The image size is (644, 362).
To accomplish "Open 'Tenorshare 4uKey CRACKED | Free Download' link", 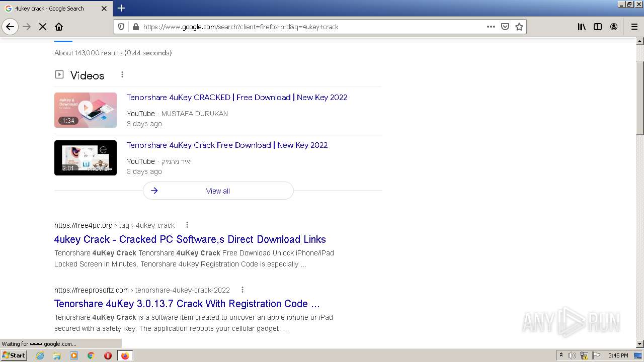I will pos(237,97).
